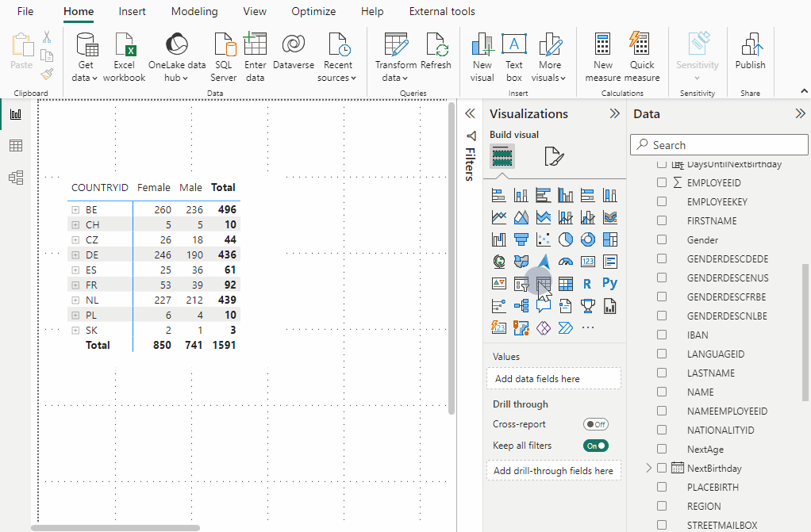This screenshot has height=532, width=811.
Task: Select the Treemap visual
Action: [610, 239]
